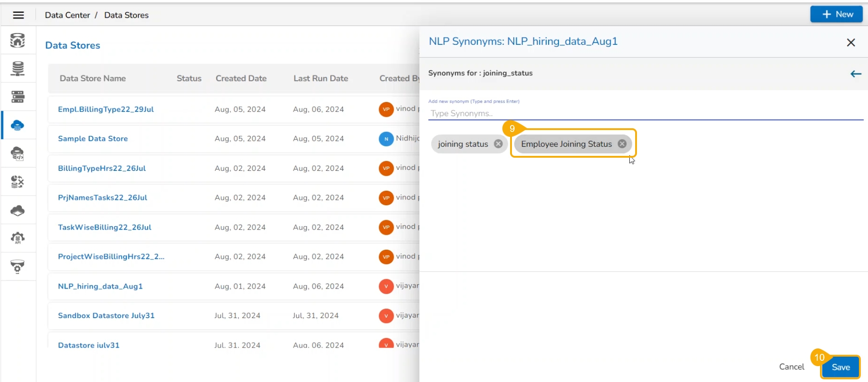Open the hamburger navigation menu

point(18,15)
